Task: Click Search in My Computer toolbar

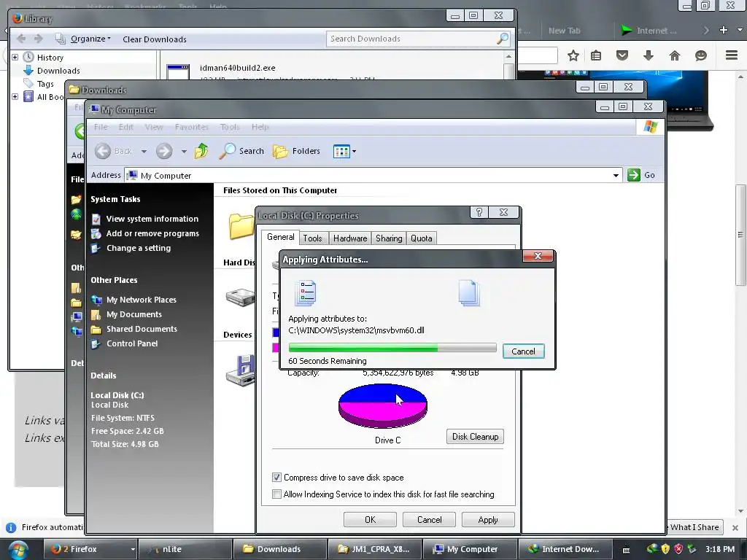Action: [241, 151]
